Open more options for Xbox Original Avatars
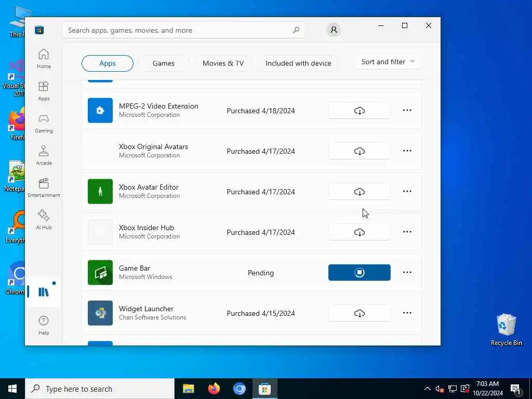The height and width of the screenshot is (399, 532). click(x=407, y=151)
